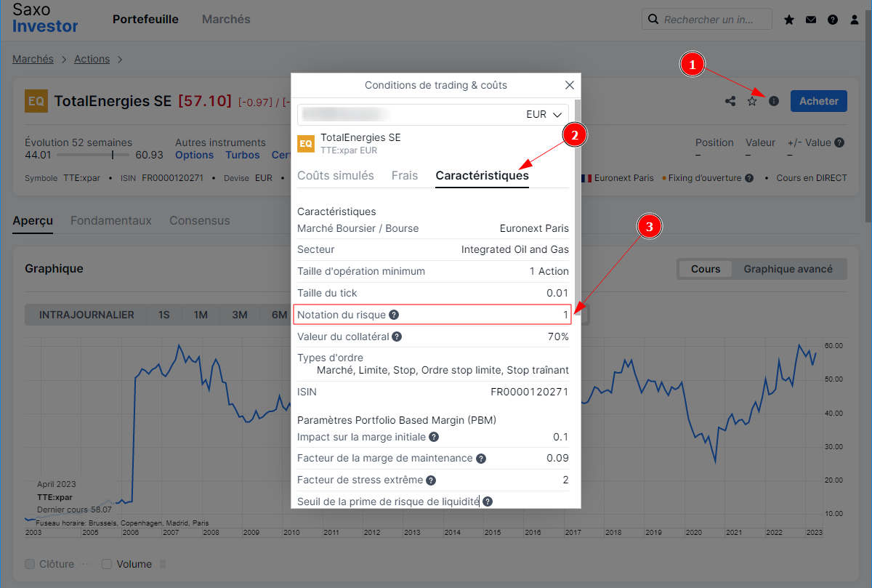872x588 pixels.
Task: Click the EQ badge beside TotalEnergies SE title
Action: point(36,101)
